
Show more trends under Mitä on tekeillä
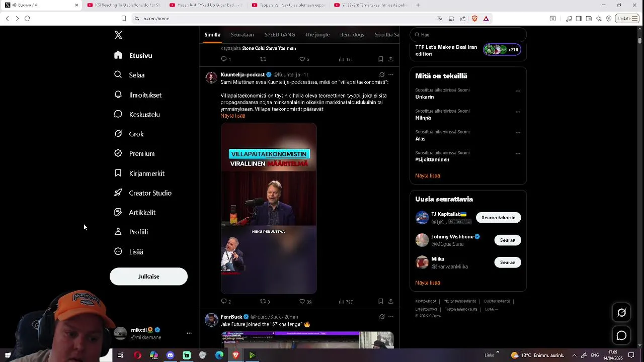point(428,175)
